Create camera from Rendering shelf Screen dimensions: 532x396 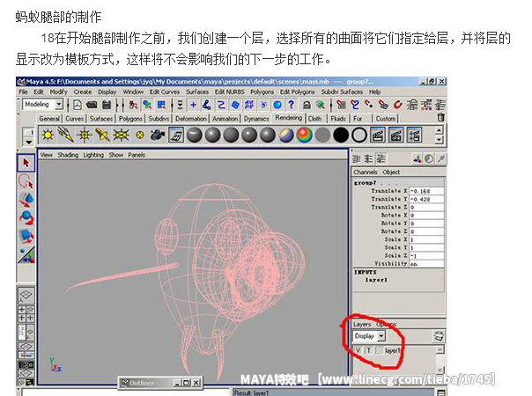pyautogui.click(x=158, y=136)
